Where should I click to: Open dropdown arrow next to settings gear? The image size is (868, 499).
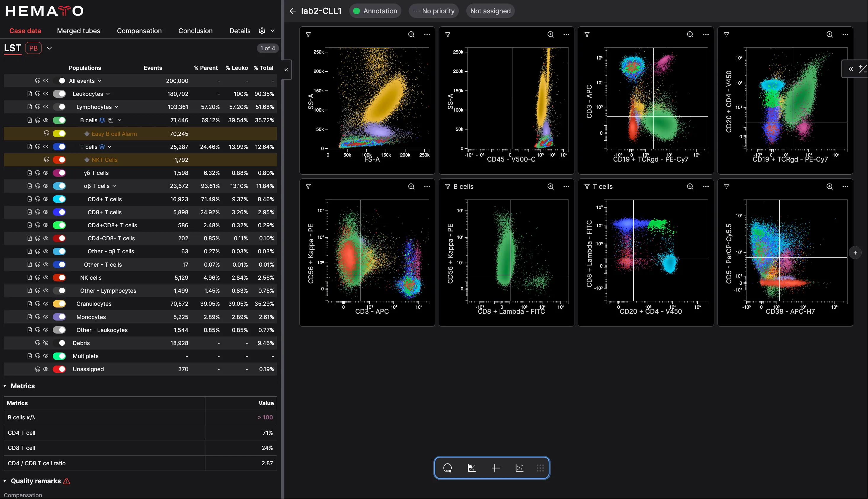click(x=272, y=31)
